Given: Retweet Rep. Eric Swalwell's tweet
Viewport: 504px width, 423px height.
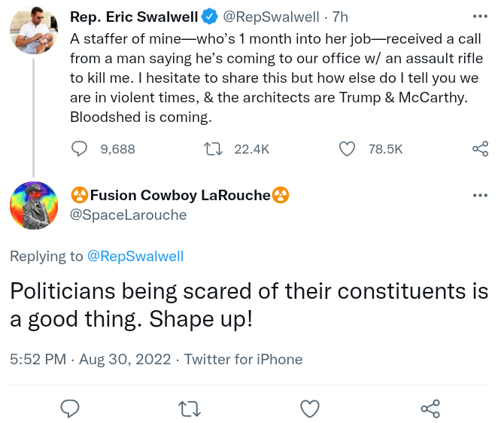Looking at the screenshot, I should coord(214,149).
